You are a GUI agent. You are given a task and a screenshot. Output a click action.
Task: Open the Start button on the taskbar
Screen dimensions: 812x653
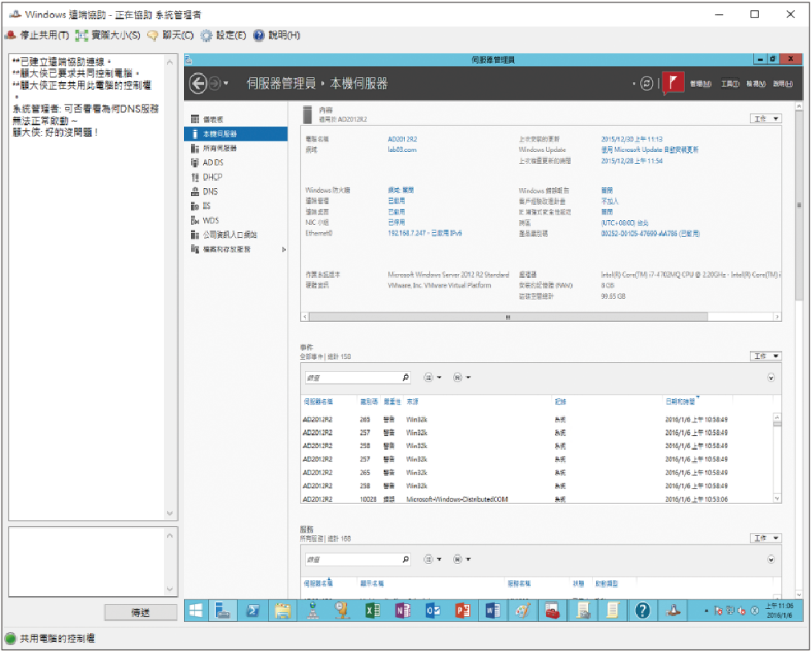196,611
